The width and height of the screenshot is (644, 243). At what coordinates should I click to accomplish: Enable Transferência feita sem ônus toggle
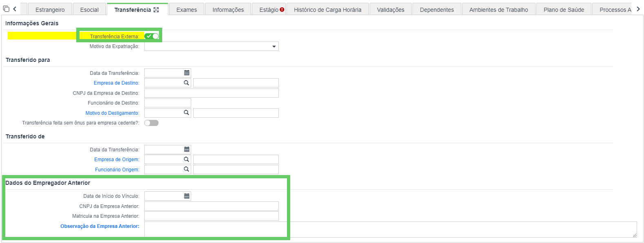151,123
